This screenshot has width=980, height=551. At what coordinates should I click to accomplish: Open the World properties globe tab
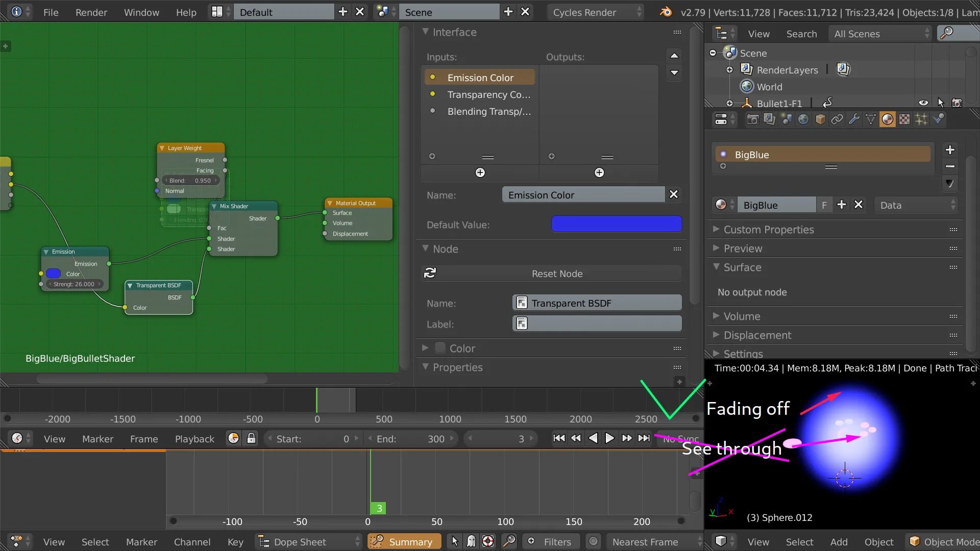[803, 119]
